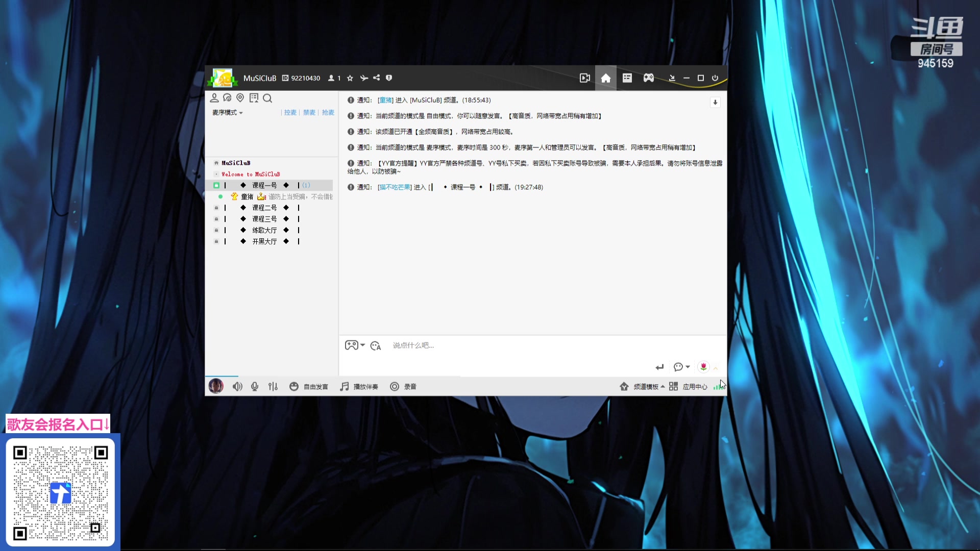Click the 抢麦 link
The width and height of the screenshot is (980, 551).
(328, 113)
